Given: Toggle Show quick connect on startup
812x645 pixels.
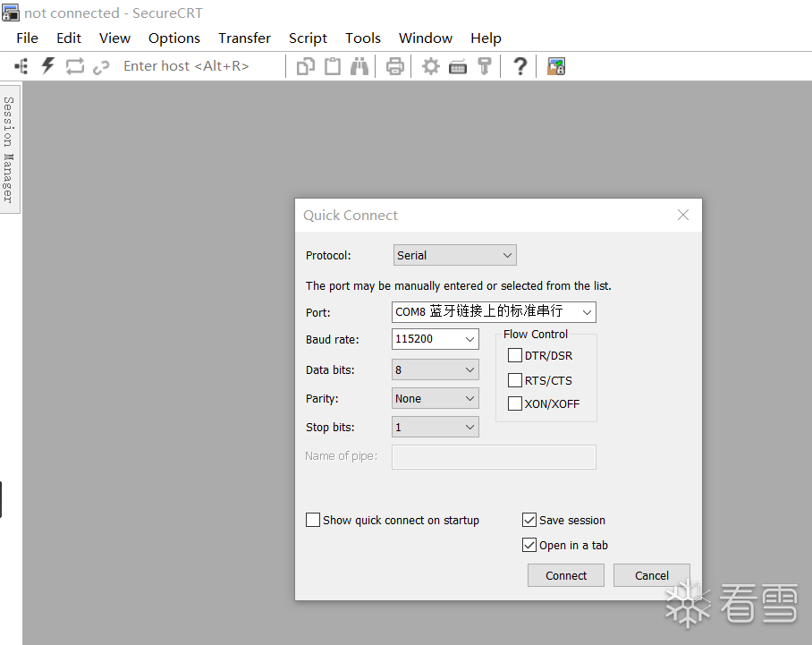Looking at the screenshot, I should pyautogui.click(x=313, y=520).
